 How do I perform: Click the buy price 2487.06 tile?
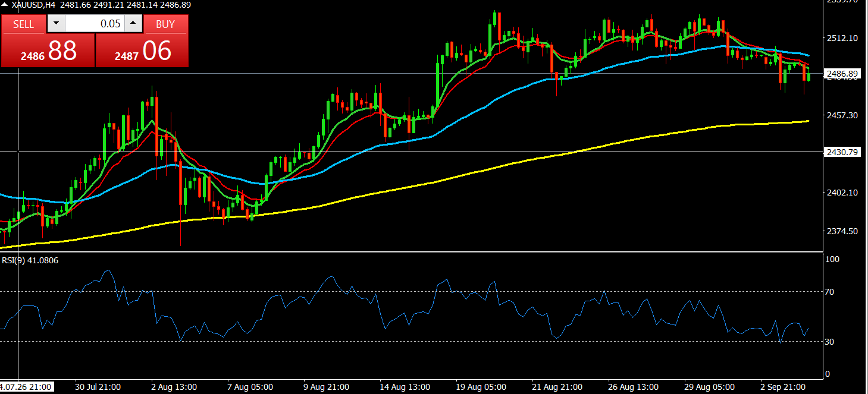pyautogui.click(x=142, y=51)
